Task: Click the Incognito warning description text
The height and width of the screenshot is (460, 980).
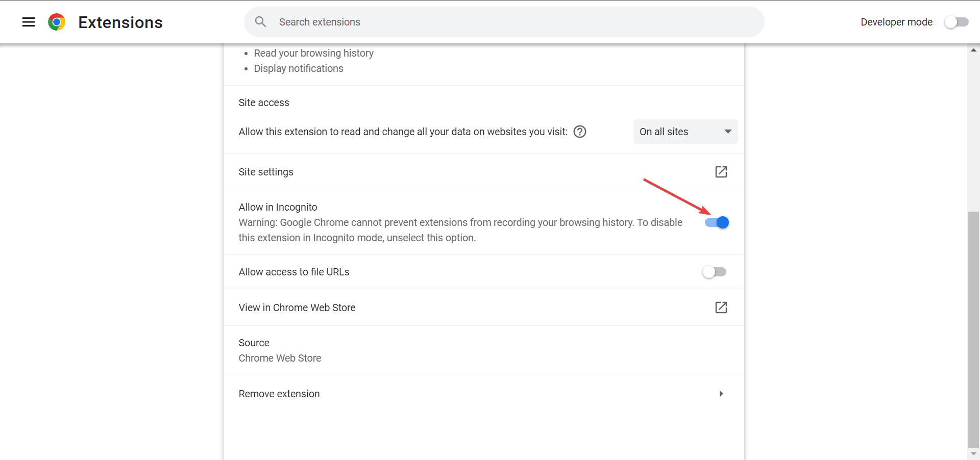Action: pos(460,230)
